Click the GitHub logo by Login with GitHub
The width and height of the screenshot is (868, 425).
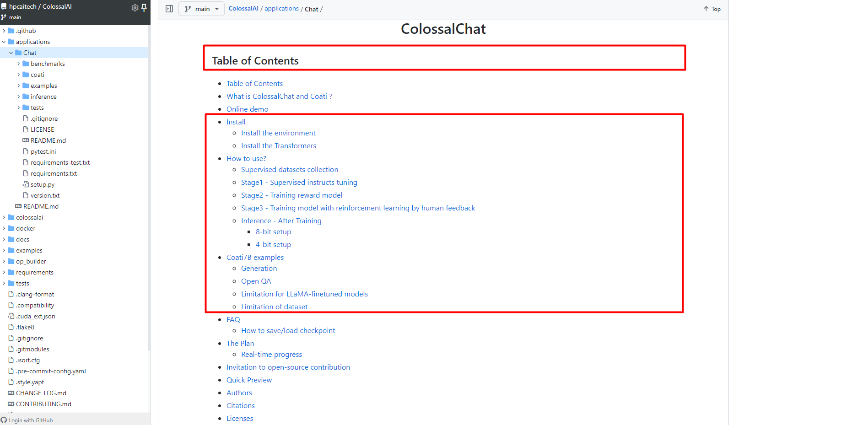click(4, 420)
